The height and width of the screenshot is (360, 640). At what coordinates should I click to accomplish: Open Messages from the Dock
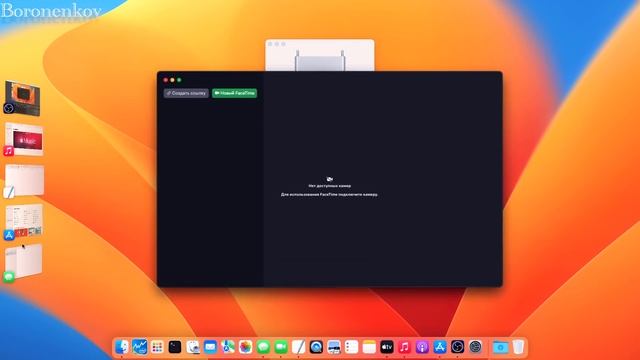263,347
